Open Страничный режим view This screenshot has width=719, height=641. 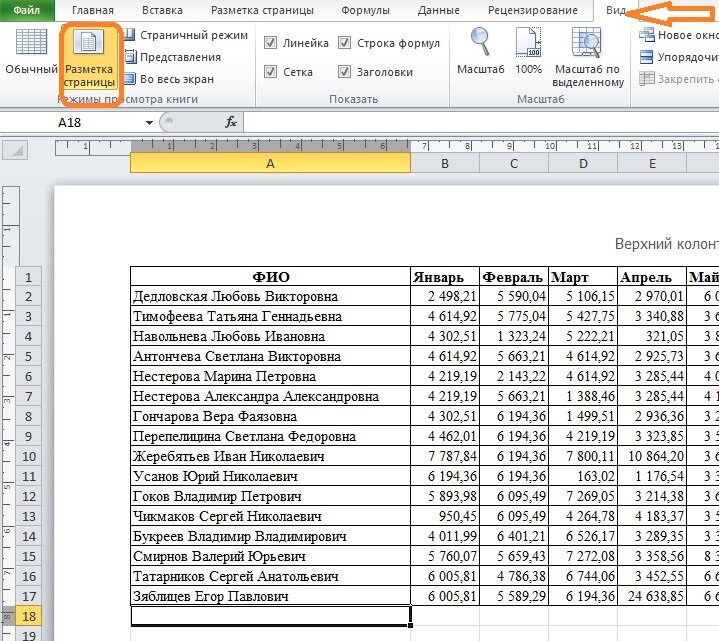pyautogui.click(x=187, y=35)
